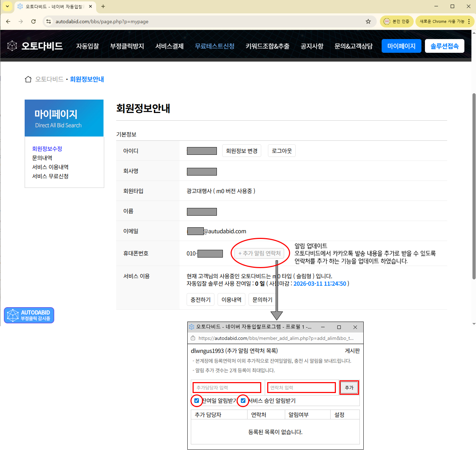The height and width of the screenshot is (456, 476).
Task: Open Chrome's three-dot menu
Action: [x=469, y=21]
